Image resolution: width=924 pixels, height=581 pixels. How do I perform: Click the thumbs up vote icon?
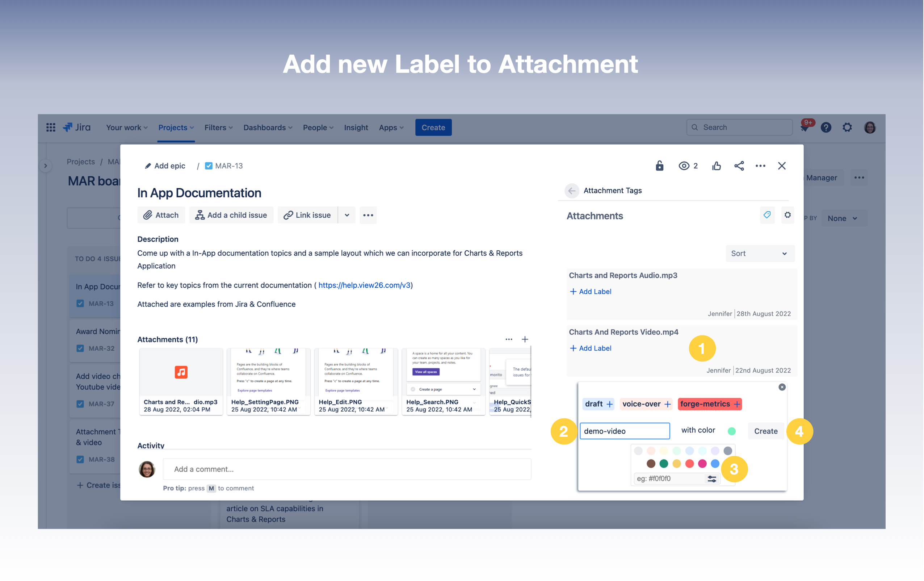click(716, 166)
